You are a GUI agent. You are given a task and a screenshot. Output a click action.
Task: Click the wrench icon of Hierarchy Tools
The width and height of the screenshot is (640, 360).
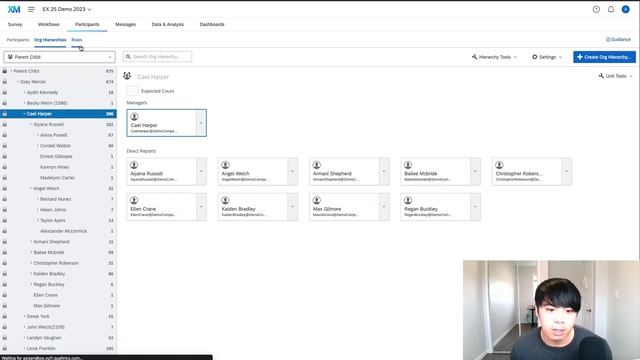pyautogui.click(x=474, y=57)
